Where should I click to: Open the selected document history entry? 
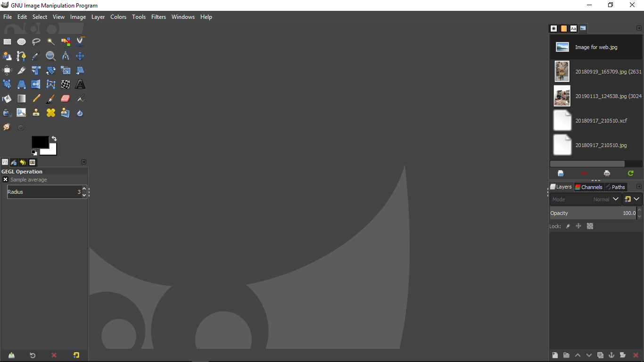[x=561, y=173]
